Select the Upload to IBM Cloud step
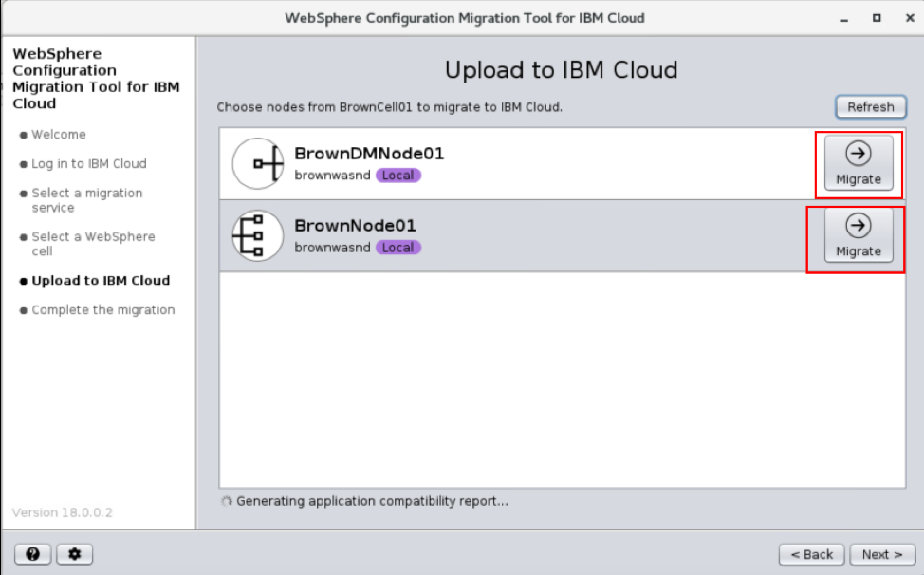Viewport: 924px width, 575px height. point(101,281)
